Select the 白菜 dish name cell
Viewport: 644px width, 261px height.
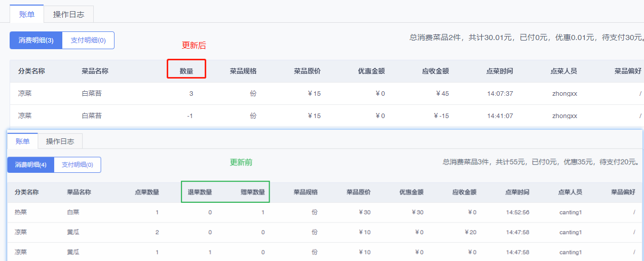[73, 212]
